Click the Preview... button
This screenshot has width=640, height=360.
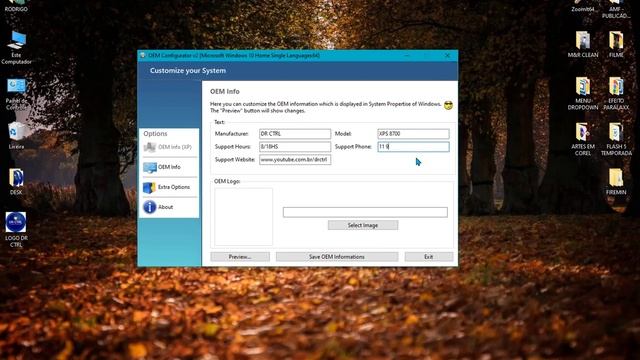240,257
